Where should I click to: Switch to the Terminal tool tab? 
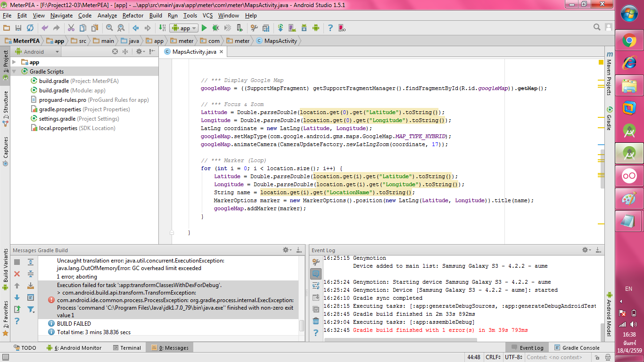click(x=127, y=348)
